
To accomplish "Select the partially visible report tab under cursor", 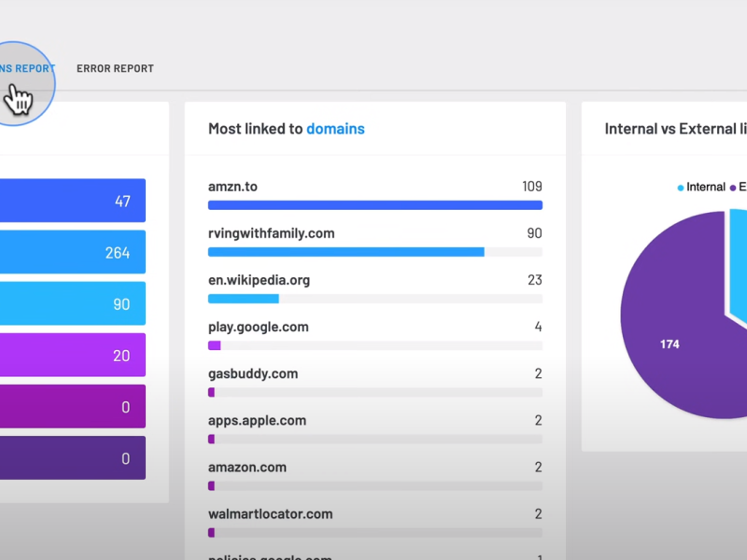I will point(27,68).
